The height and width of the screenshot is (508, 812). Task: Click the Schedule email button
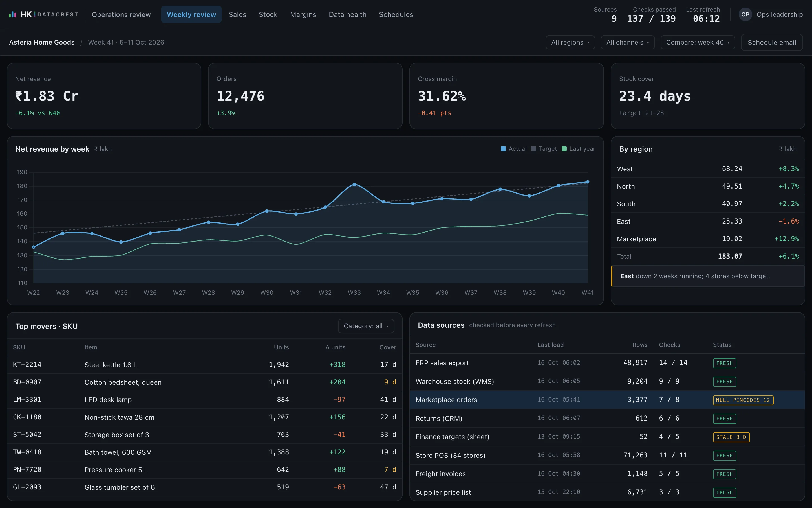[x=771, y=42]
